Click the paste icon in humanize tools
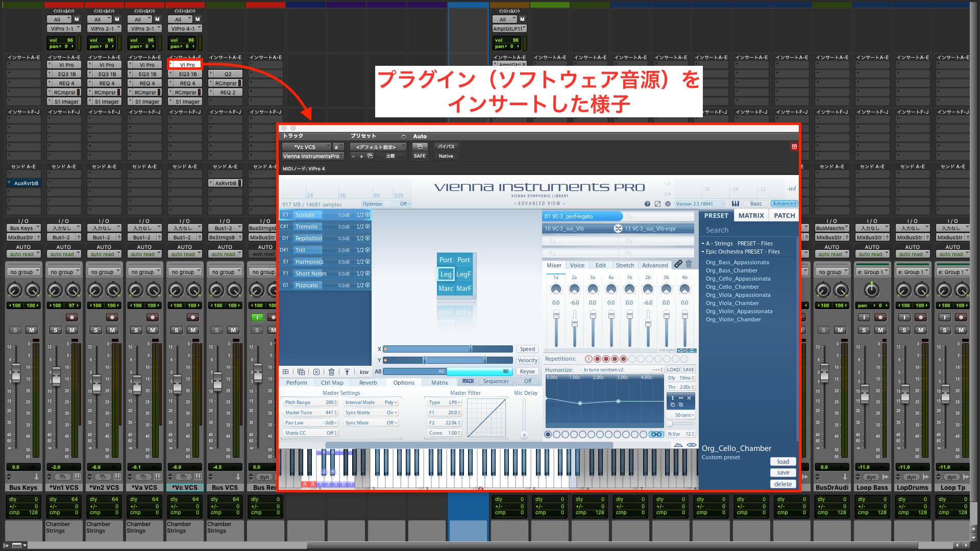The height and width of the screenshot is (551, 980). 681,405
